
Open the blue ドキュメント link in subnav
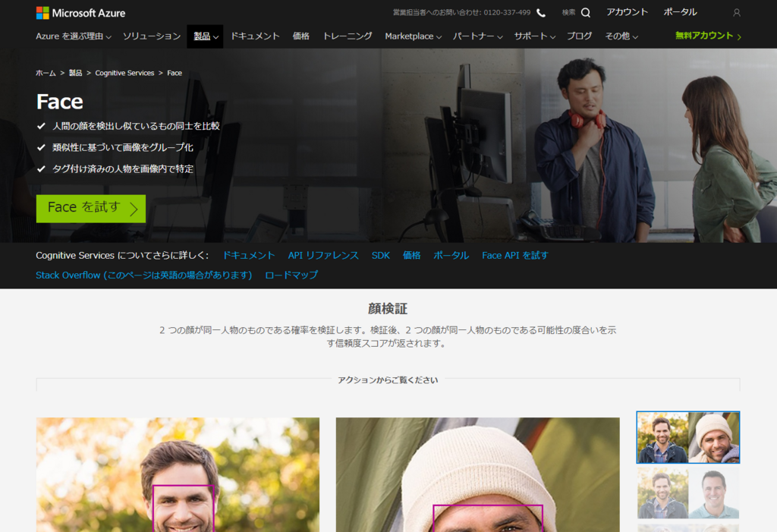tap(248, 255)
